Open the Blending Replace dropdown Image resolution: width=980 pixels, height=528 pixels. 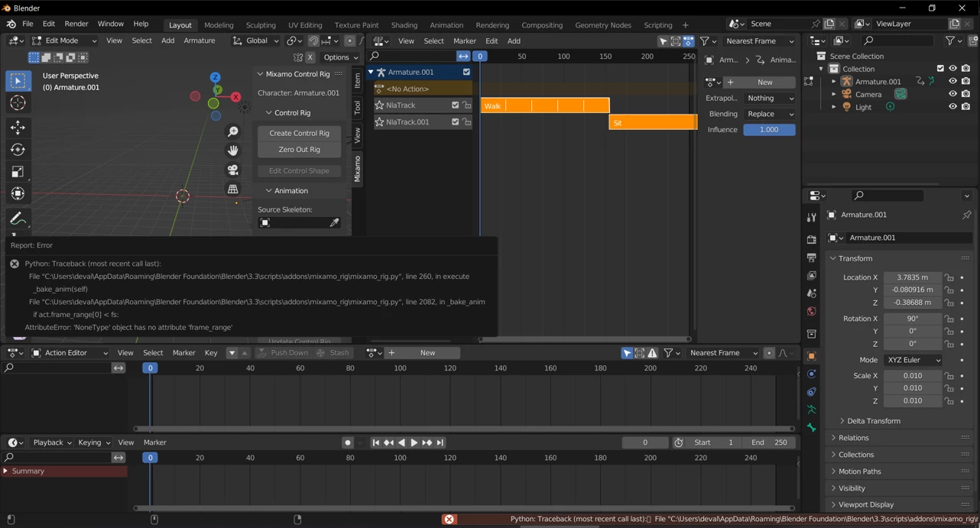769,114
